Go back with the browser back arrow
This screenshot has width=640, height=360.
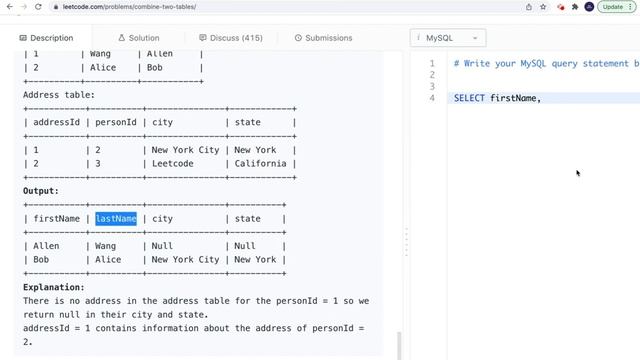click(x=10, y=7)
